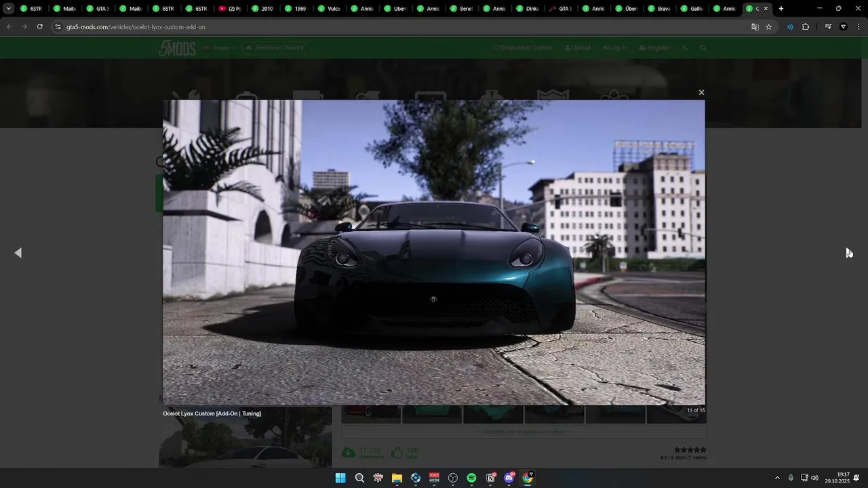The image size is (868, 488).
Task: Open volume control in system tray
Action: 814,478
